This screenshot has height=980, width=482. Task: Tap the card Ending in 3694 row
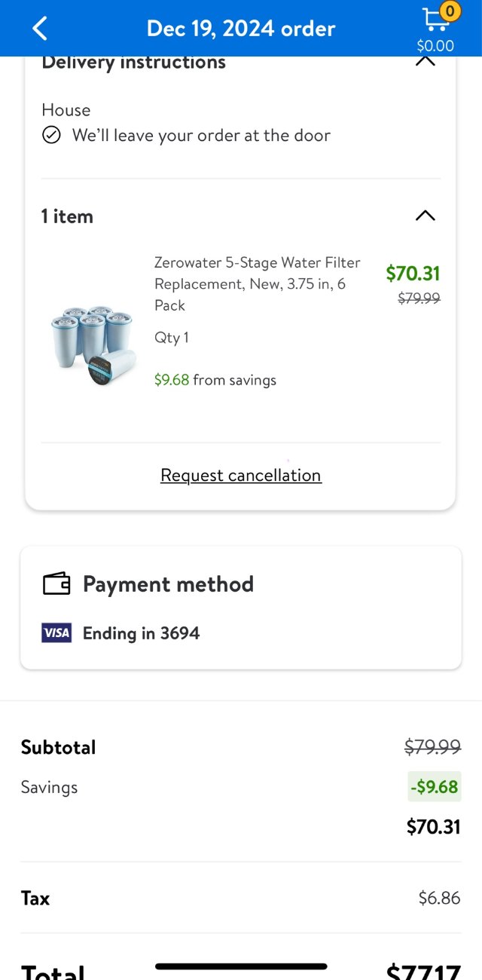141,633
